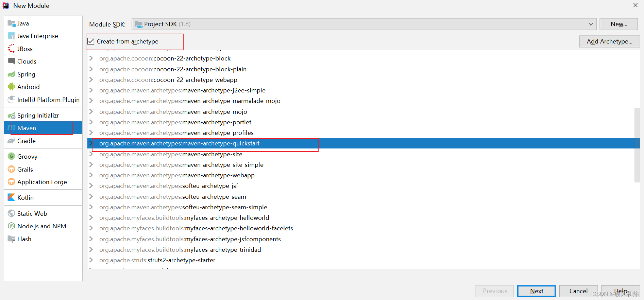This screenshot has height=300, width=644.
Task: Click the Gradle elephant icon
Action: pyautogui.click(x=12, y=141)
